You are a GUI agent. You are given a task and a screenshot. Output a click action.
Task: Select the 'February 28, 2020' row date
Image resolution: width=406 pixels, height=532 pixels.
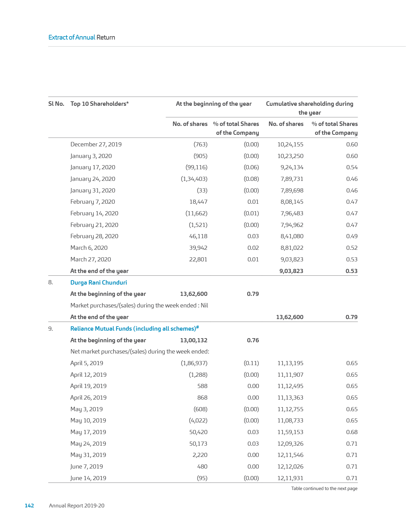pos(94,236)
